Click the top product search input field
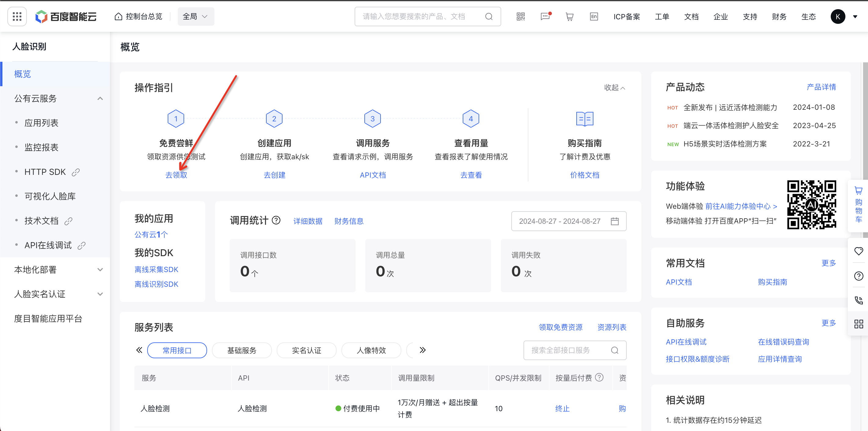Screen dimensions: 868x431 pyautogui.click(x=427, y=17)
